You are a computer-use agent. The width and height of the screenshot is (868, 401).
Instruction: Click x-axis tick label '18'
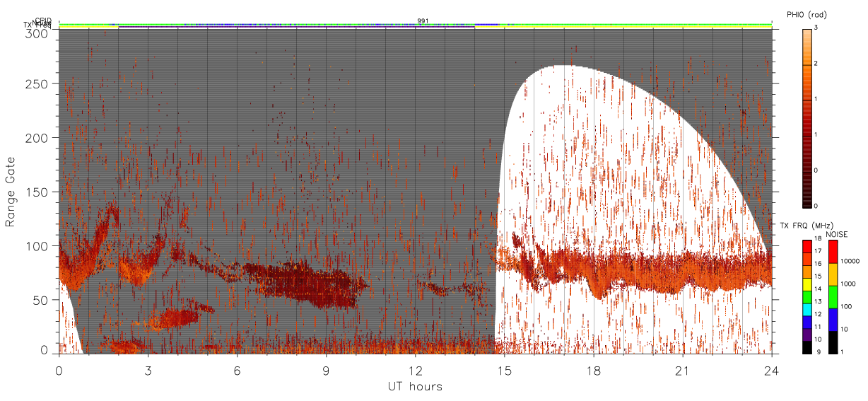pyautogui.click(x=593, y=370)
